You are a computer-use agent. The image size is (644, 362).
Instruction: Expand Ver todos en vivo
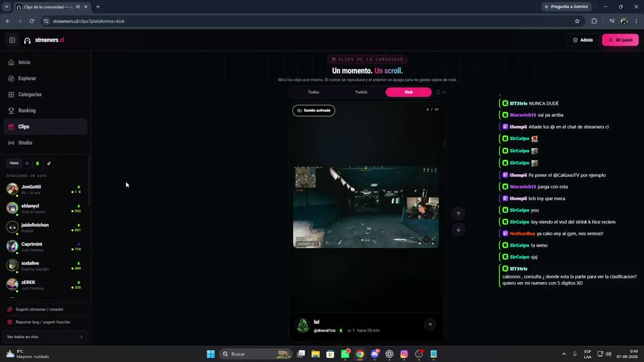pos(45,337)
